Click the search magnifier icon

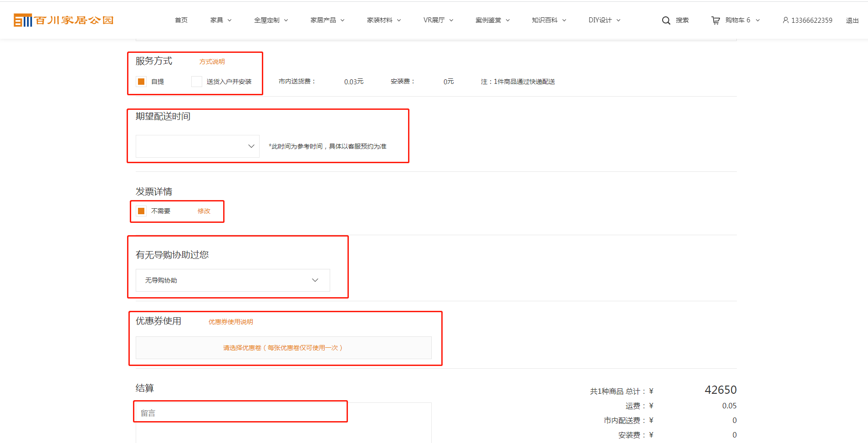point(666,21)
